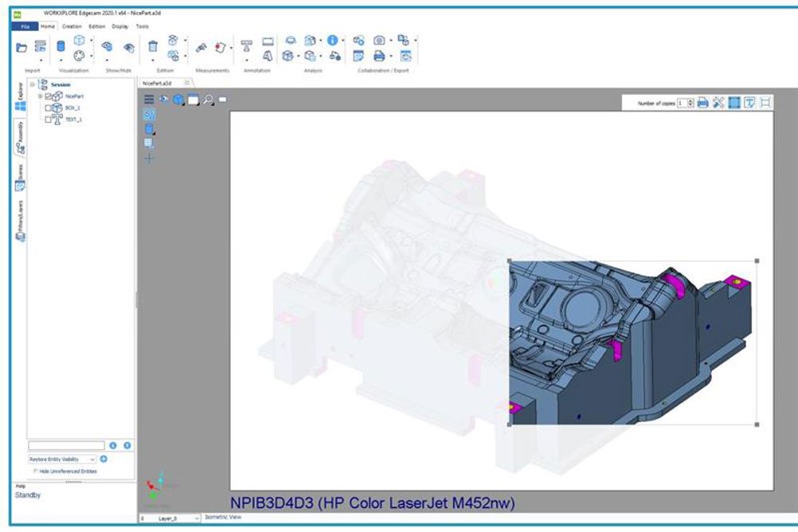The image size is (798, 532).
Task: Click the blue cylinder Visualization icon in the ribbon
Action: pyautogui.click(x=61, y=46)
